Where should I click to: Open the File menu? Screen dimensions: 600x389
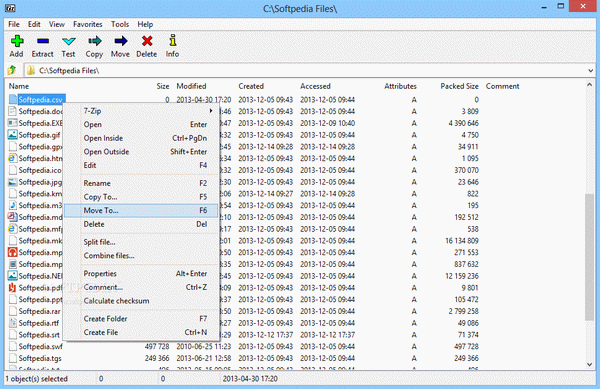14,24
